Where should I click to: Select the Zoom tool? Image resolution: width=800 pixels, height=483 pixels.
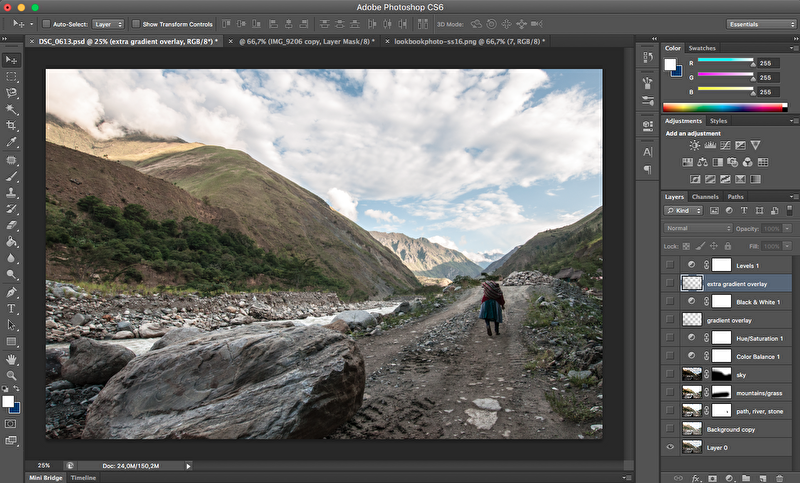tap(11, 376)
